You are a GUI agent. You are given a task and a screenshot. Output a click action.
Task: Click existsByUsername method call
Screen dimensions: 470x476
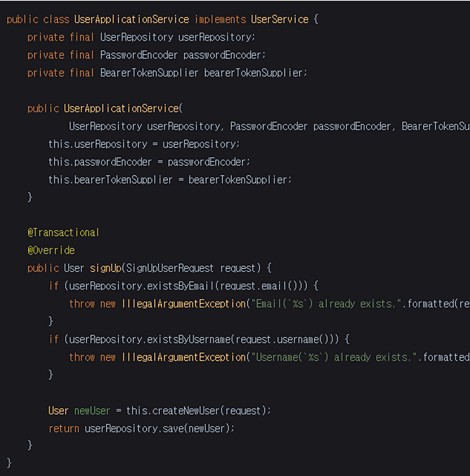pos(188,339)
